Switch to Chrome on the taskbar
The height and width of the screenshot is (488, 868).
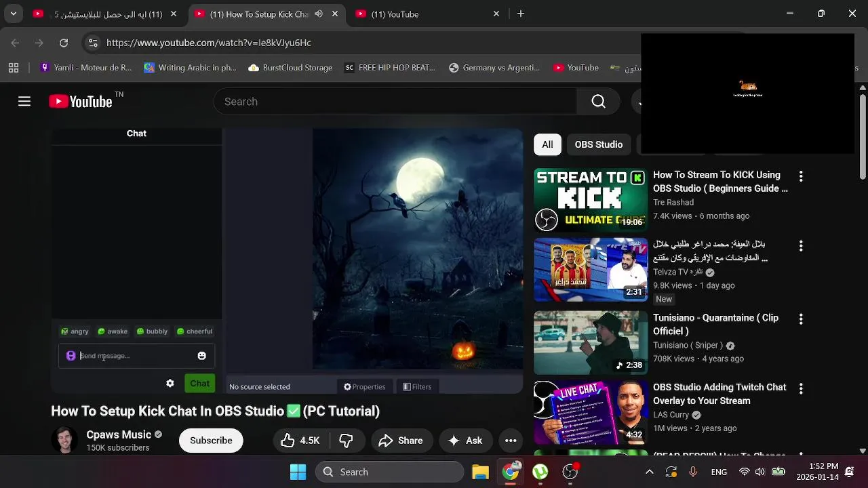pyautogui.click(x=511, y=472)
